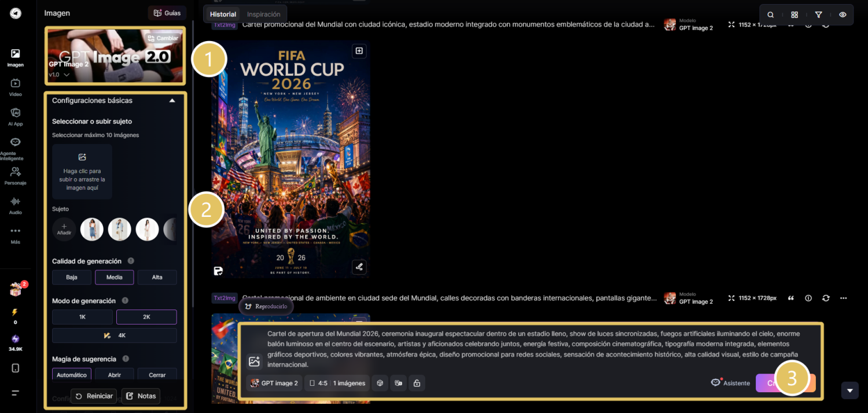This screenshot has height=413, width=868.
Task: Click Reproducirlo on second entry
Action: point(266,306)
